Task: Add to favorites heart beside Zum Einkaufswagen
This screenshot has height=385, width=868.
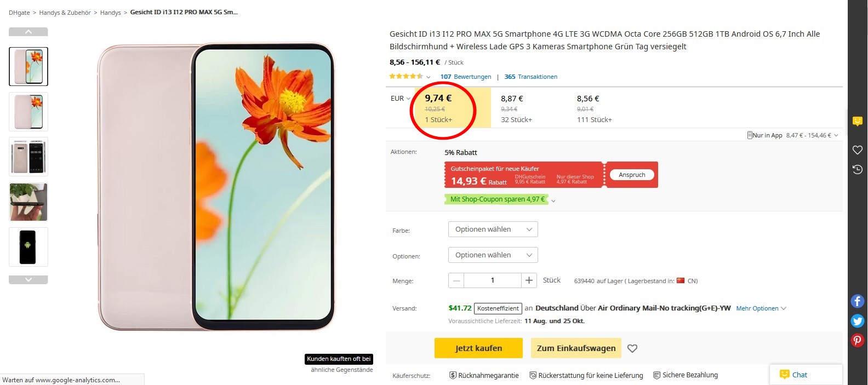Action: click(632, 348)
